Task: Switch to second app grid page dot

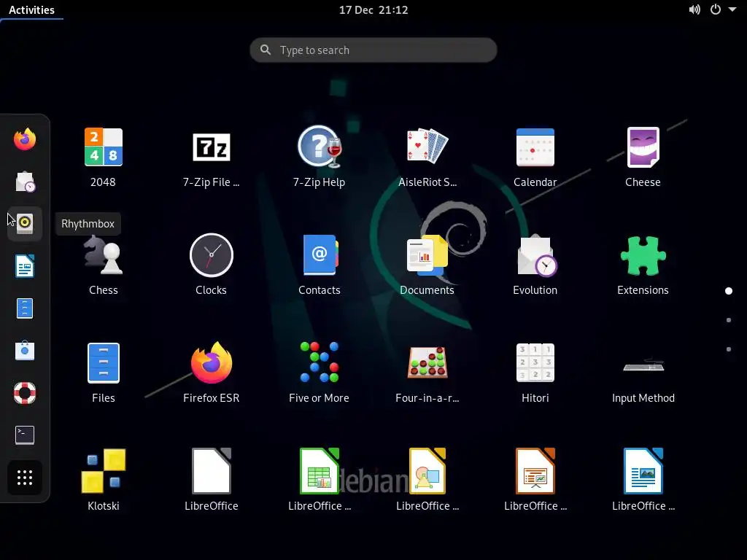Action: (729, 320)
